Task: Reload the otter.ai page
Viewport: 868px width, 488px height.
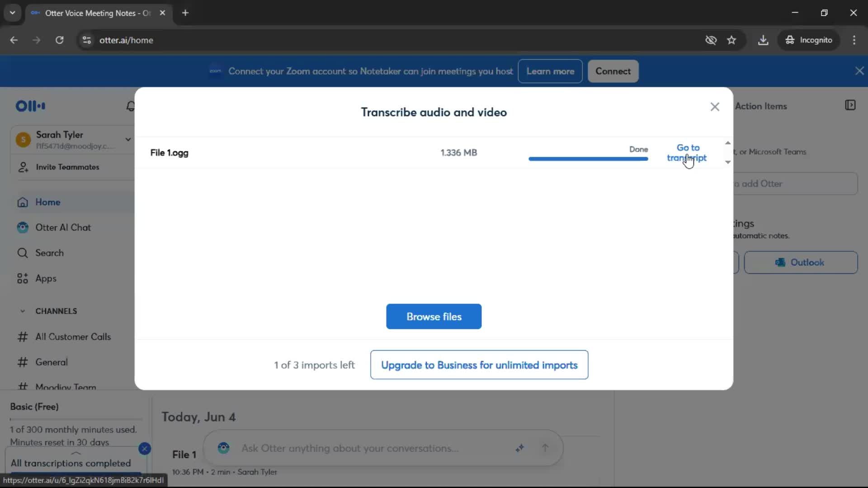Action: coord(59,40)
